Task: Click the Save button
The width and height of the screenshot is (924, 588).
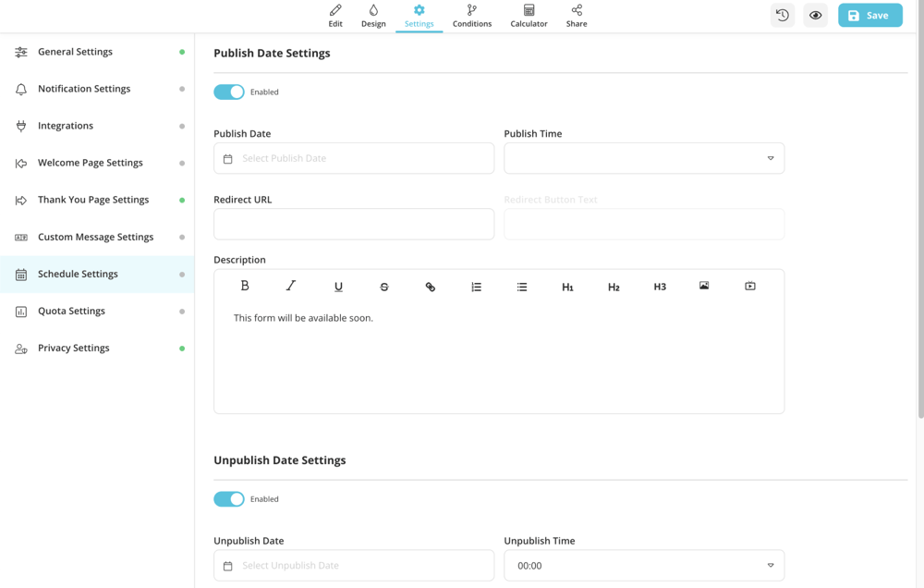Action: 869,16
